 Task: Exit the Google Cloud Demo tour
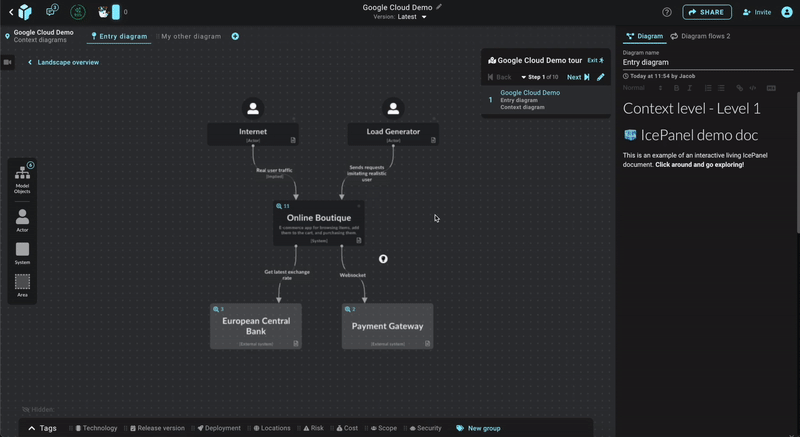coord(595,60)
